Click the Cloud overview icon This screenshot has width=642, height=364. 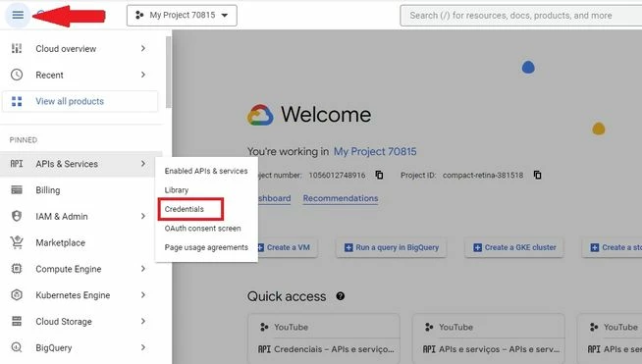17,48
